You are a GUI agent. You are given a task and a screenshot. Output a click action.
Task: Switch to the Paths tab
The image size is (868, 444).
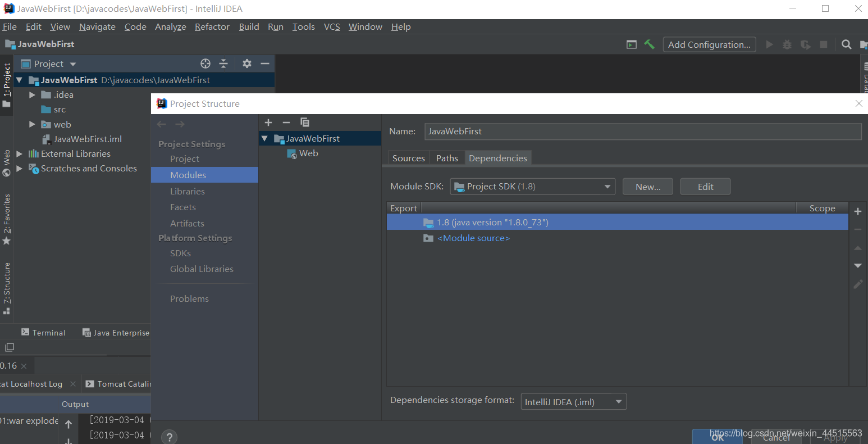coord(447,158)
